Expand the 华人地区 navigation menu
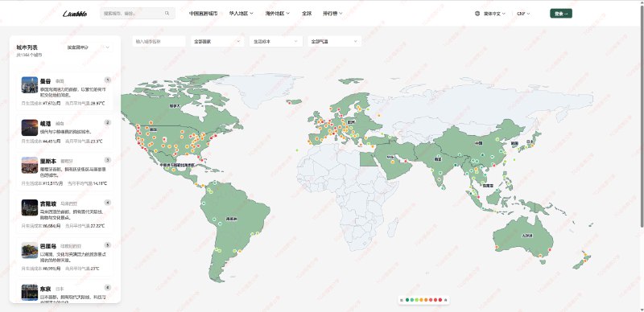The image size is (644, 312). 241,14
